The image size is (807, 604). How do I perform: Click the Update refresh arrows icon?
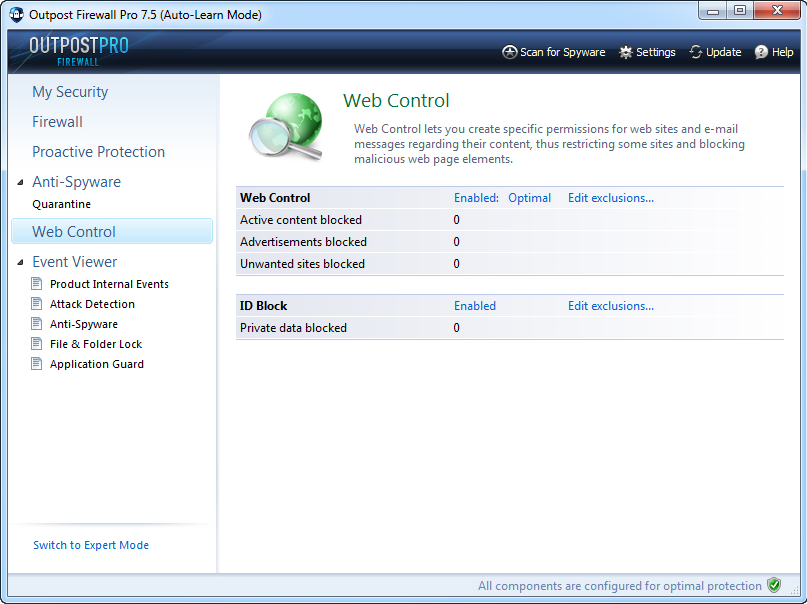(x=696, y=52)
